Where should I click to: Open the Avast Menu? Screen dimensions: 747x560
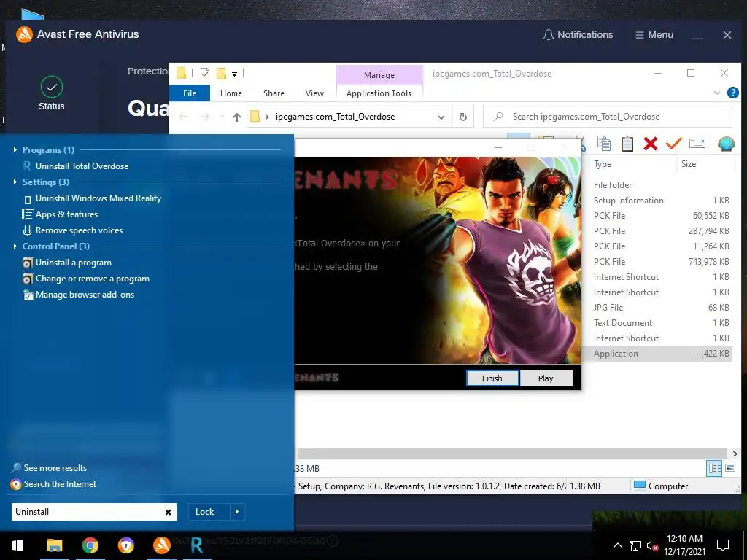click(654, 35)
